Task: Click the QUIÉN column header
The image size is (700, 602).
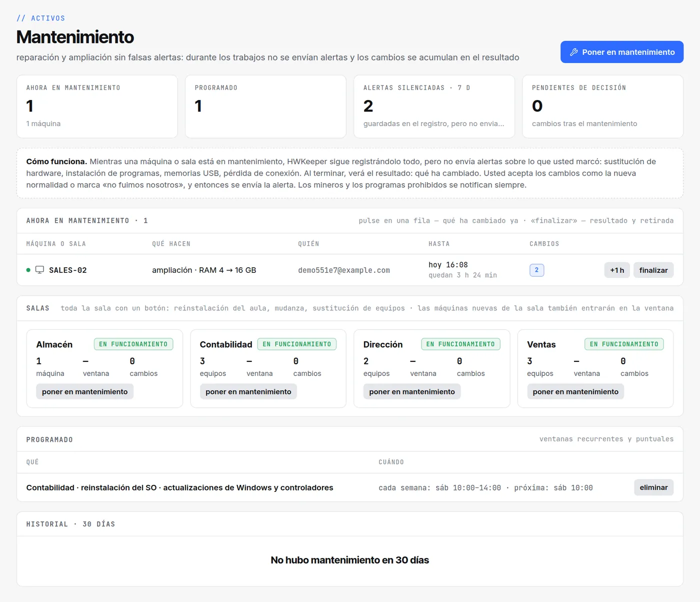Action: pyautogui.click(x=308, y=244)
